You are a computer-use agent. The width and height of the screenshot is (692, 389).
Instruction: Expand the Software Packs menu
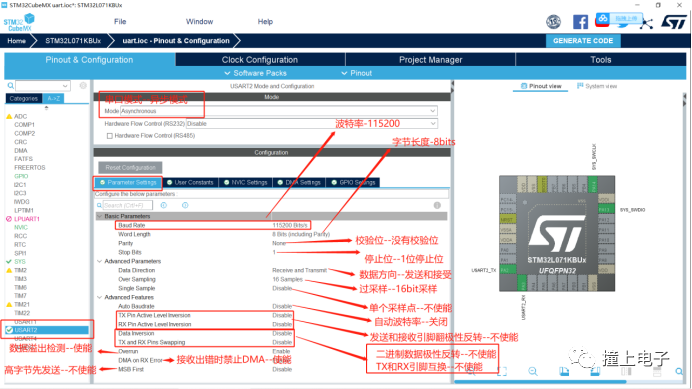coord(256,73)
